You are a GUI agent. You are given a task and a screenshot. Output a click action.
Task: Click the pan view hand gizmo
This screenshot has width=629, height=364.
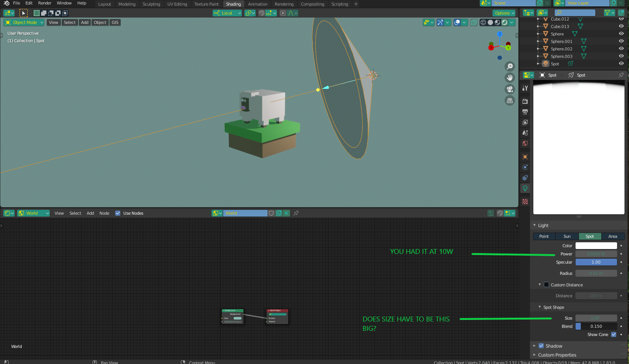coord(510,78)
